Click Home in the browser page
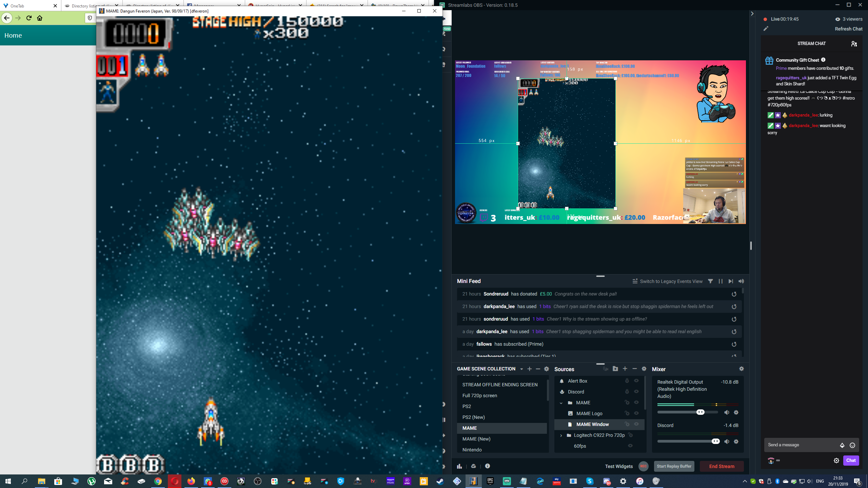Viewport: 868px width, 488px height. click(13, 35)
